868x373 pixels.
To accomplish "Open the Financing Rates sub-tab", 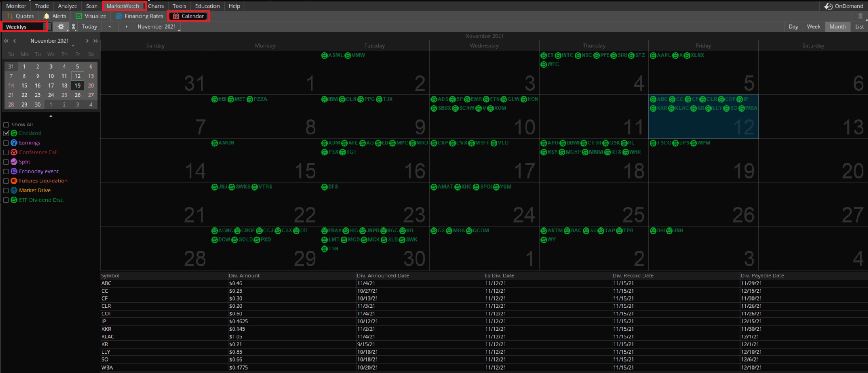I will [139, 16].
